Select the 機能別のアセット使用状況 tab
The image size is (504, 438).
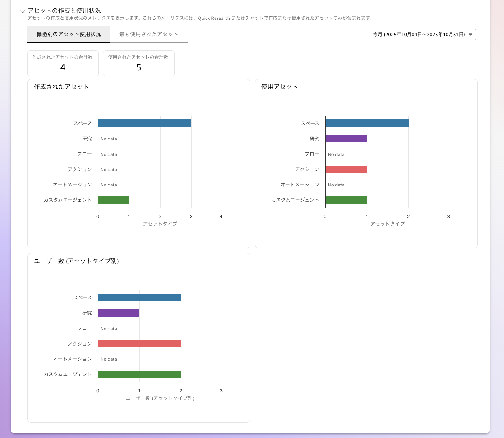[68, 34]
